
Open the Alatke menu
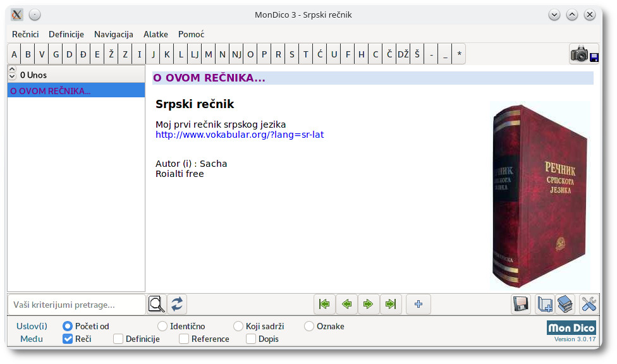pyautogui.click(x=156, y=34)
